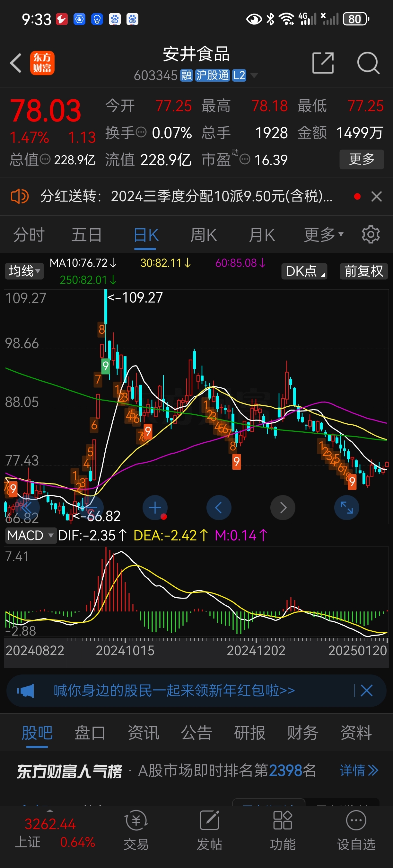
Task: Tap the info icon beside 市盈
Action: click(x=245, y=159)
